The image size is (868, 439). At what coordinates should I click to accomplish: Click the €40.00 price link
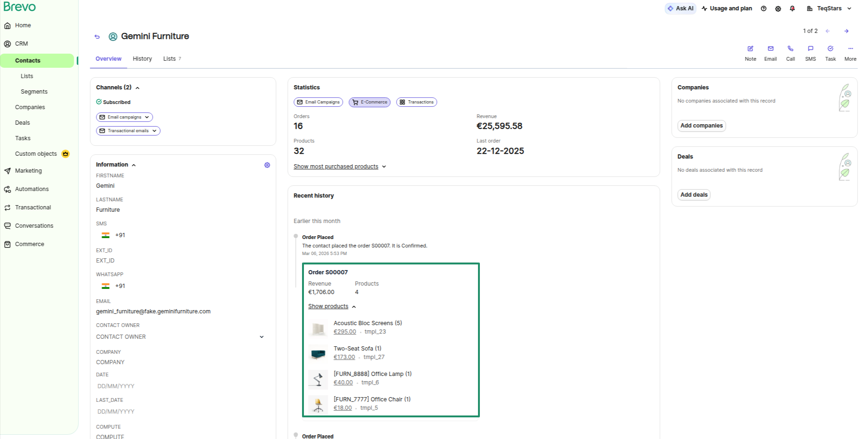tap(343, 383)
